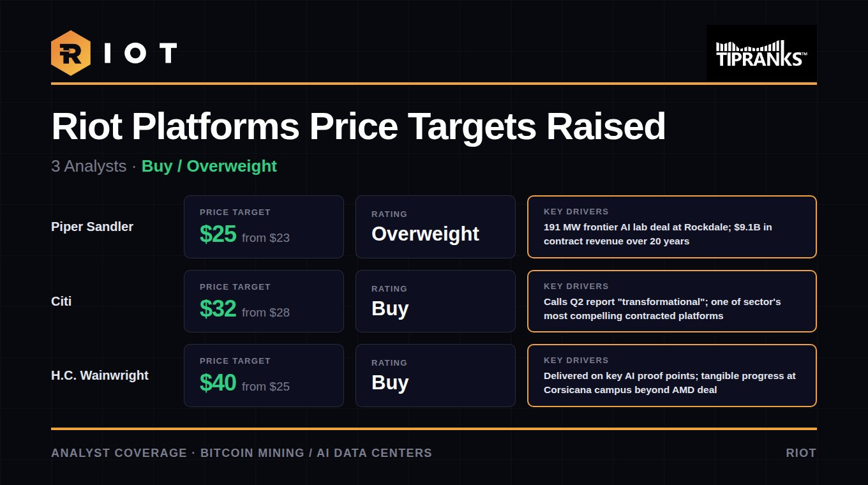Click the 3 Analysts text
Viewport: 868px width, 485px height.
89,166
